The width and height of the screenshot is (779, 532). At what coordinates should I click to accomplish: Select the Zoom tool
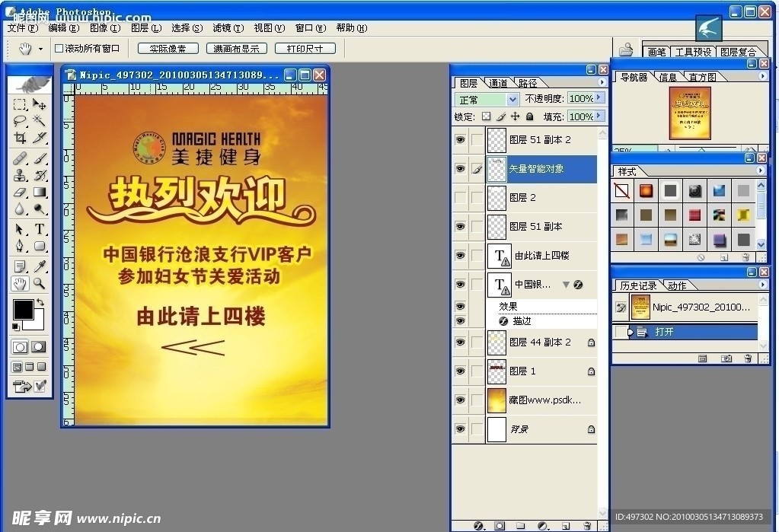click(x=40, y=284)
